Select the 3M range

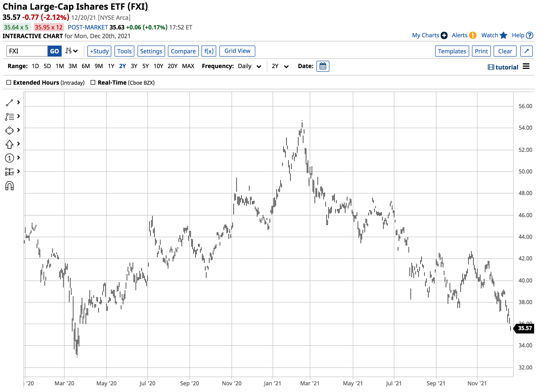pos(73,66)
